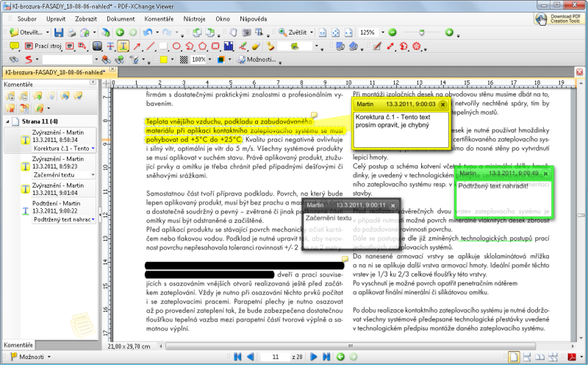This screenshot has width=588, height=365.
Task: Go to the previous view with green back arrow
Action: (120, 32)
